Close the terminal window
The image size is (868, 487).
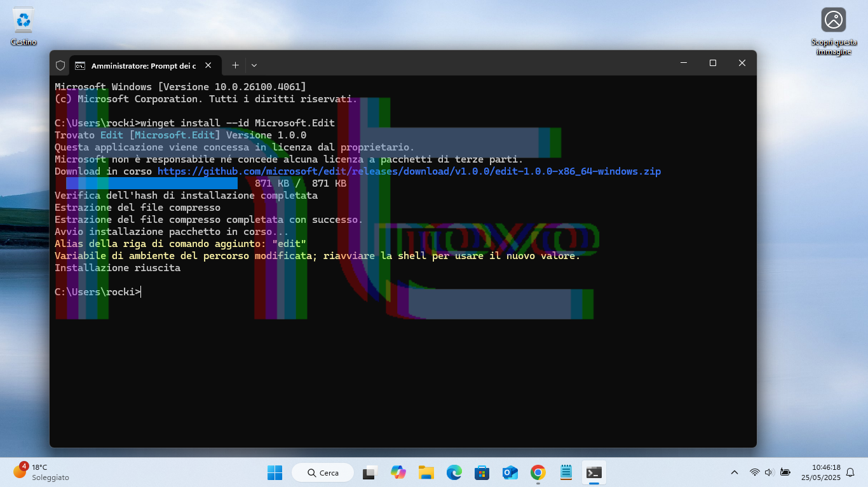click(742, 63)
